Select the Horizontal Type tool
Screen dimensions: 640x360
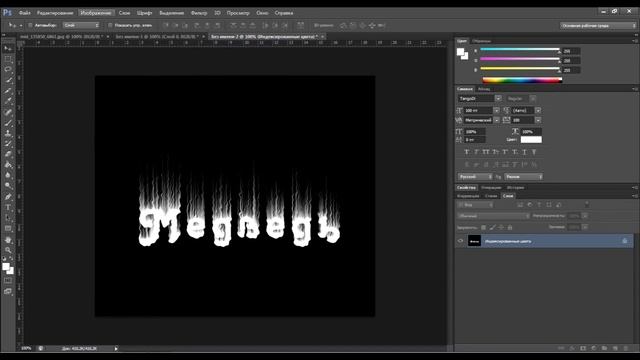click(8, 207)
